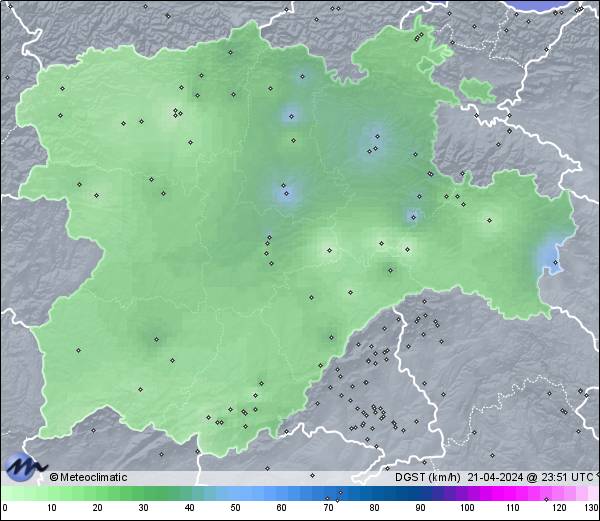Viewport: 600px width, 521px height.
Task: Click the 20 label on the scale
Action: click(x=98, y=508)
